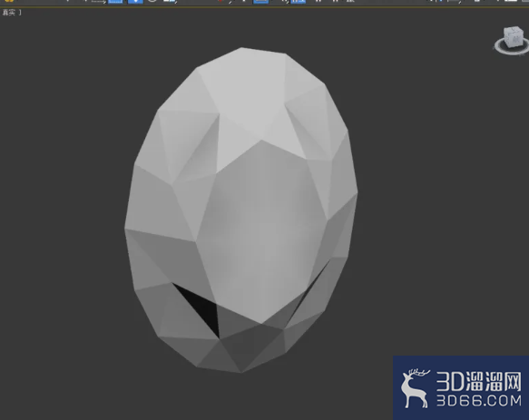529x420 pixels.
Task: Open the 真实 viewport shading label menu
Action: (x=9, y=13)
